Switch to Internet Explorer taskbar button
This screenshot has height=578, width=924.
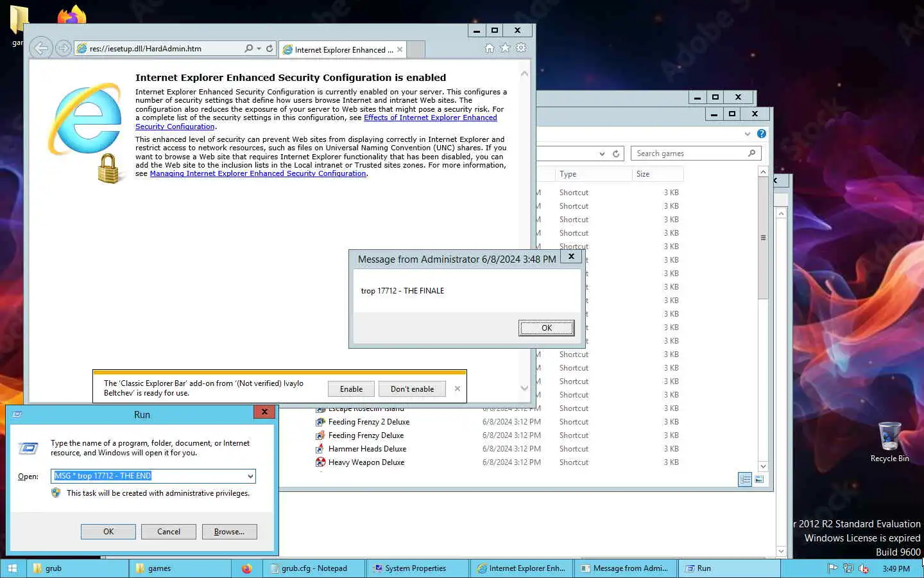[521, 568]
